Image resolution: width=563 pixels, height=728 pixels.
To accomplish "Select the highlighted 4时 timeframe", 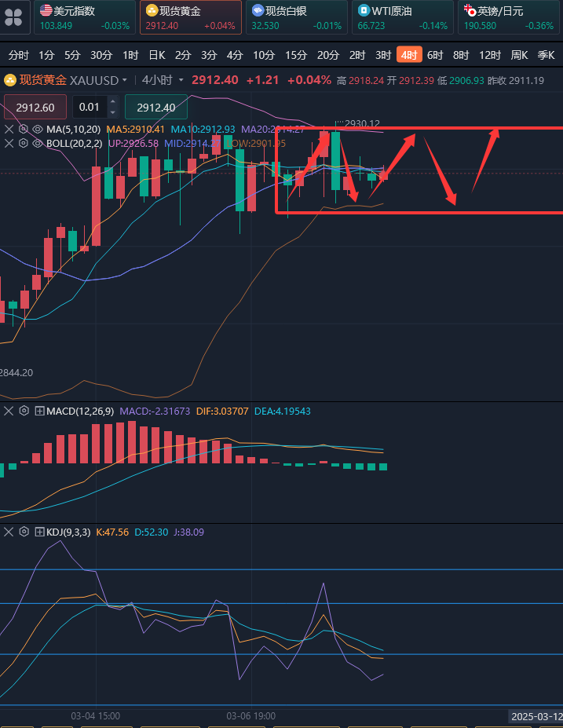I will 409,55.
